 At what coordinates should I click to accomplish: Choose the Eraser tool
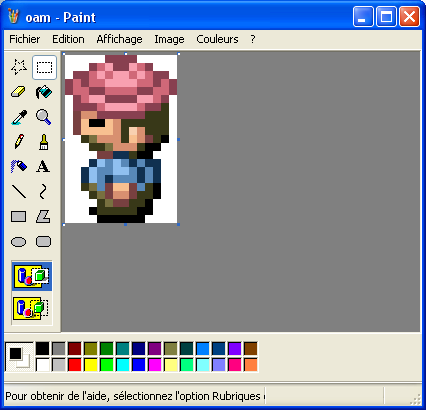click(x=19, y=92)
